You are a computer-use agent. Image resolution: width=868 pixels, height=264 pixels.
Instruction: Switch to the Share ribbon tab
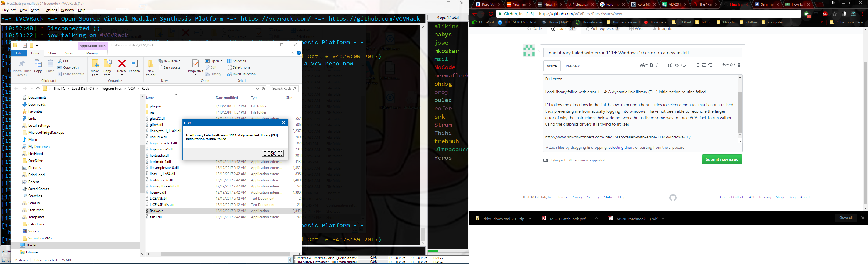tap(52, 53)
